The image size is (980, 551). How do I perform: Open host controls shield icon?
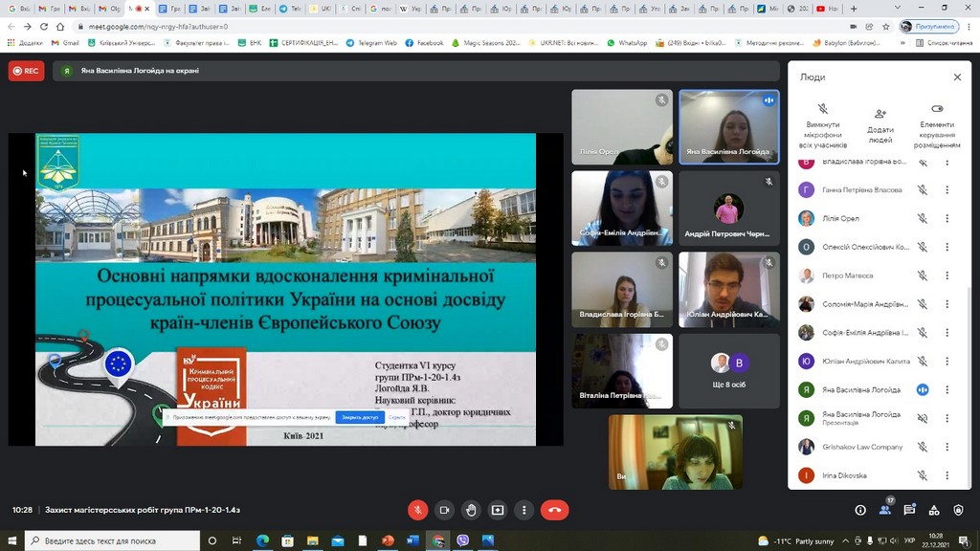click(x=959, y=511)
